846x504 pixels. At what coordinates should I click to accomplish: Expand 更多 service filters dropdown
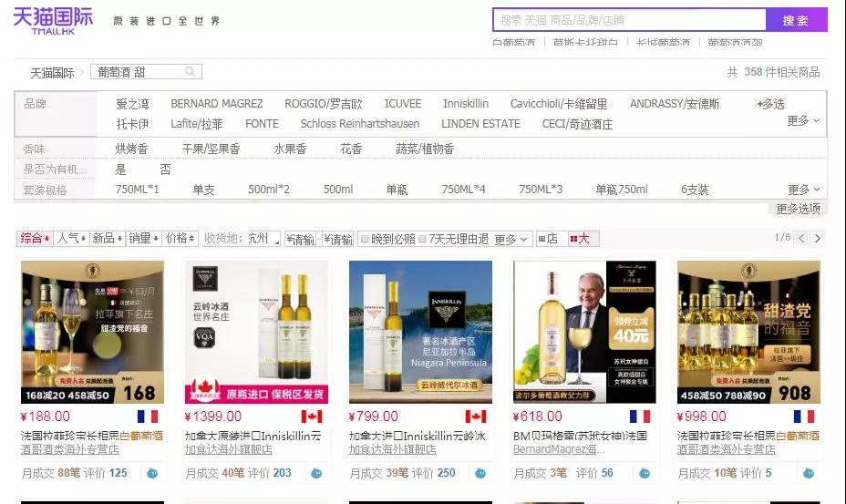(511, 239)
